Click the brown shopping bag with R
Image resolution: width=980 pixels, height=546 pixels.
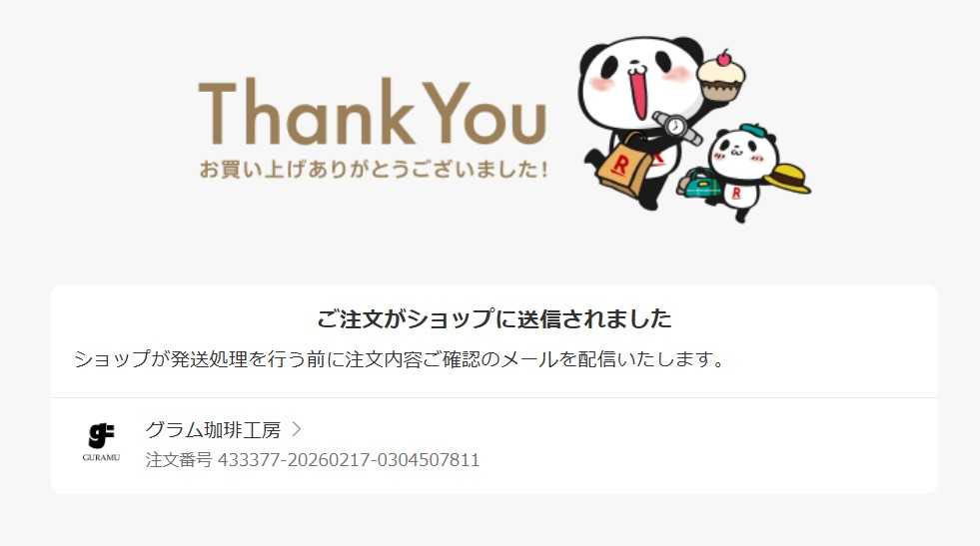(623, 163)
